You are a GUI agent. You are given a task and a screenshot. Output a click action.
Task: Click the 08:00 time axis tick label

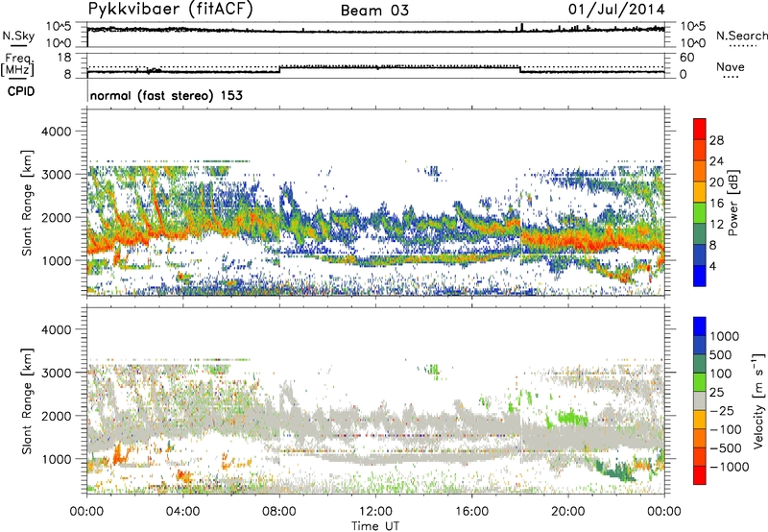[279, 512]
